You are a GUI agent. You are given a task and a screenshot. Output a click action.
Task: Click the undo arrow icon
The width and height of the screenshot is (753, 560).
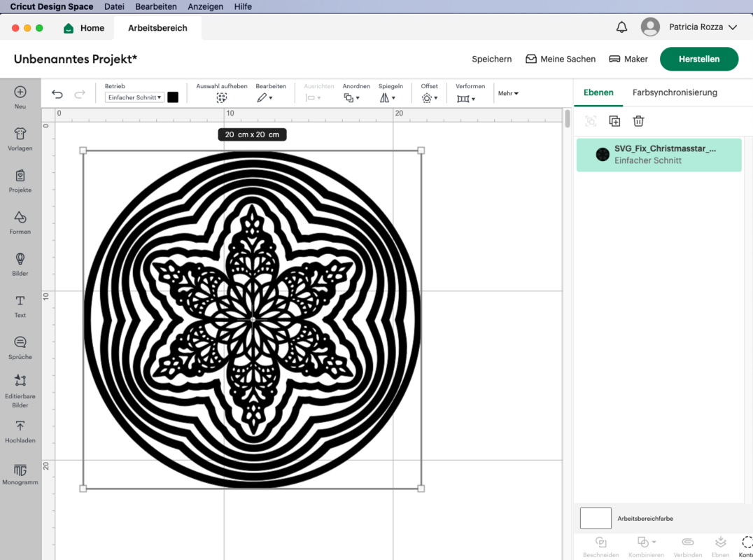pos(57,94)
